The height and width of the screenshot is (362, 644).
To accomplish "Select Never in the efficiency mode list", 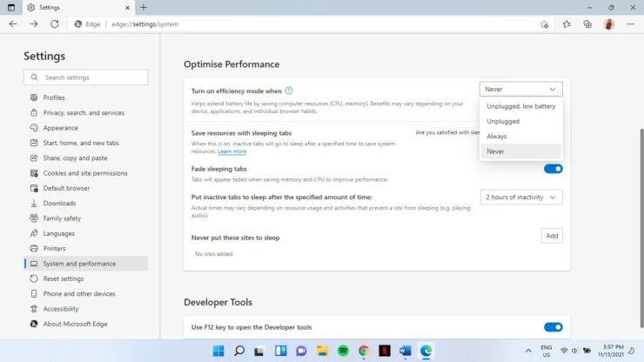I will coord(520,151).
